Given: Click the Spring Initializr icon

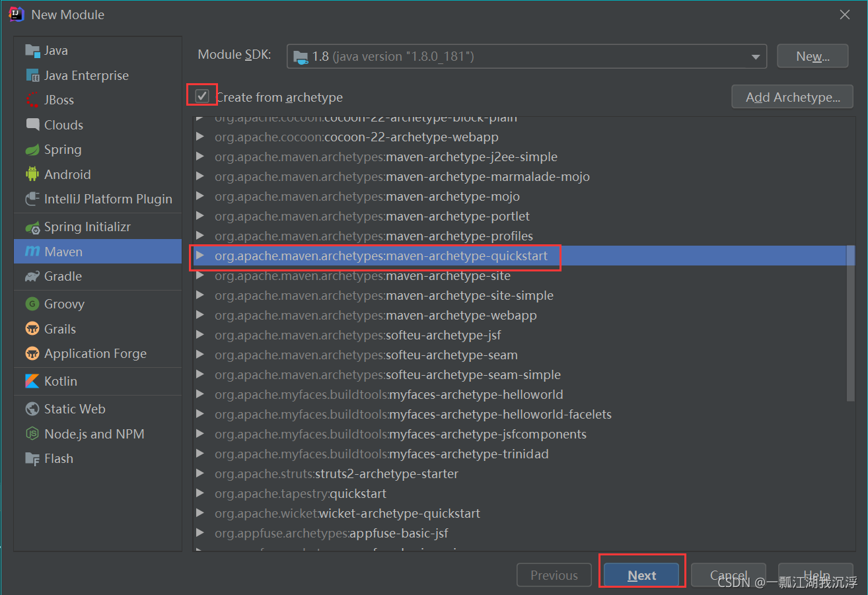Looking at the screenshot, I should 32,227.
